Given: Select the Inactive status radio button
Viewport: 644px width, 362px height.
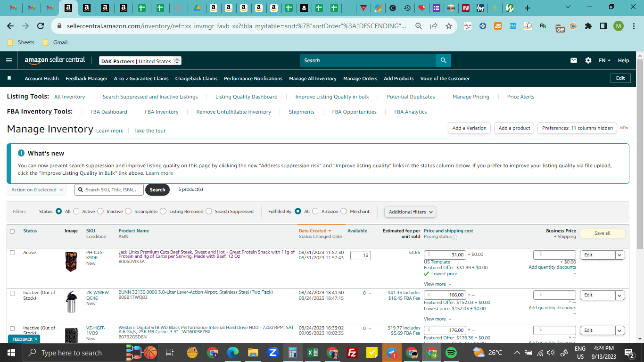Looking at the screenshot, I should (x=100, y=211).
